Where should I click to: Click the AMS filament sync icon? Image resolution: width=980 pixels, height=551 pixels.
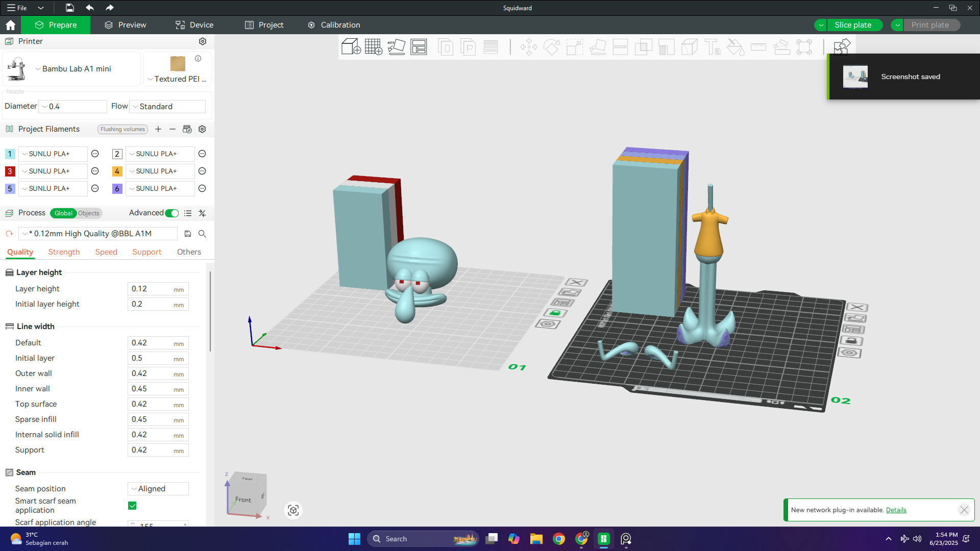(187, 129)
